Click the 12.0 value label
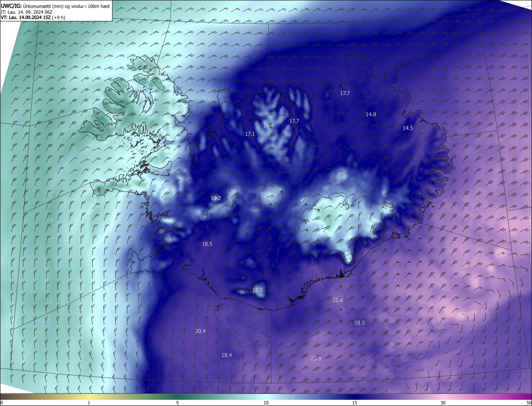 (257, 290)
